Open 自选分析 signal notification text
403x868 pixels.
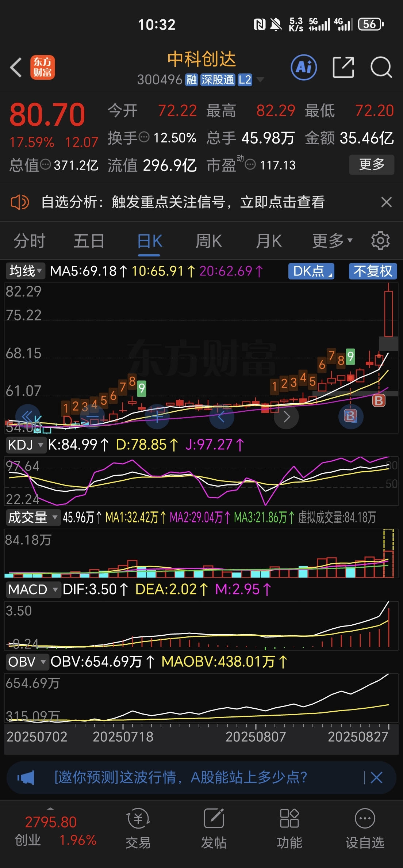(x=183, y=202)
